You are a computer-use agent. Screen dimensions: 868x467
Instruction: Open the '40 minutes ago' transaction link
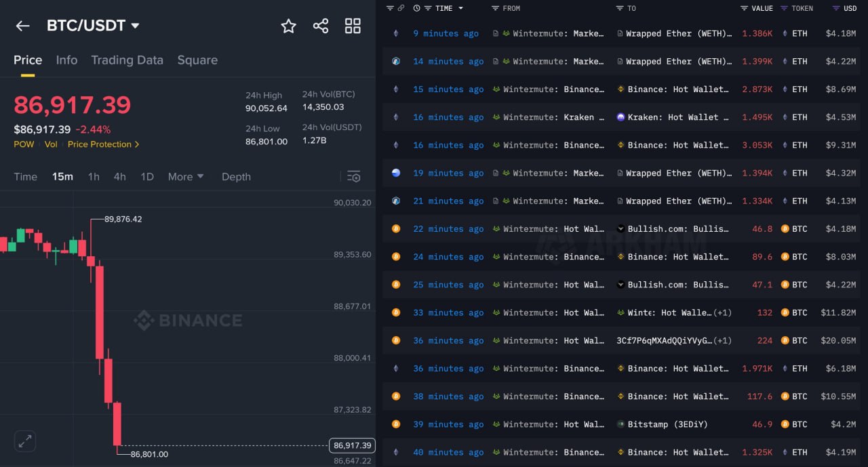(x=448, y=452)
